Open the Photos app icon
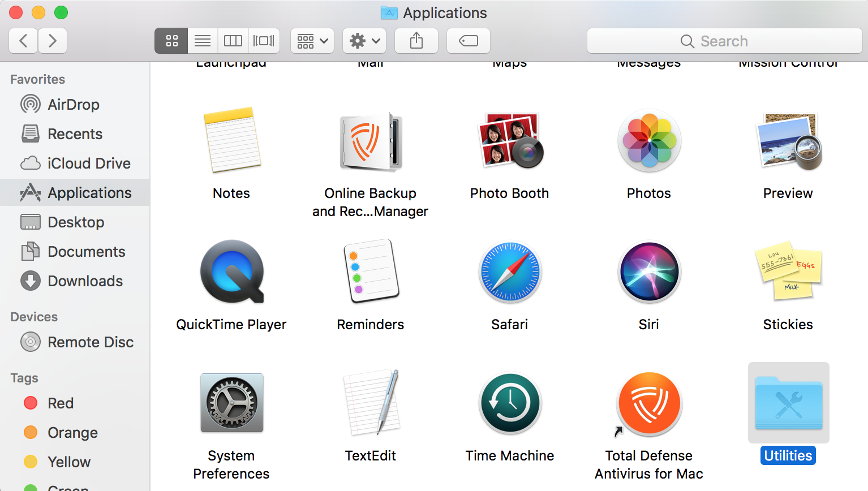Image resolution: width=868 pixels, height=491 pixels. pyautogui.click(x=649, y=140)
